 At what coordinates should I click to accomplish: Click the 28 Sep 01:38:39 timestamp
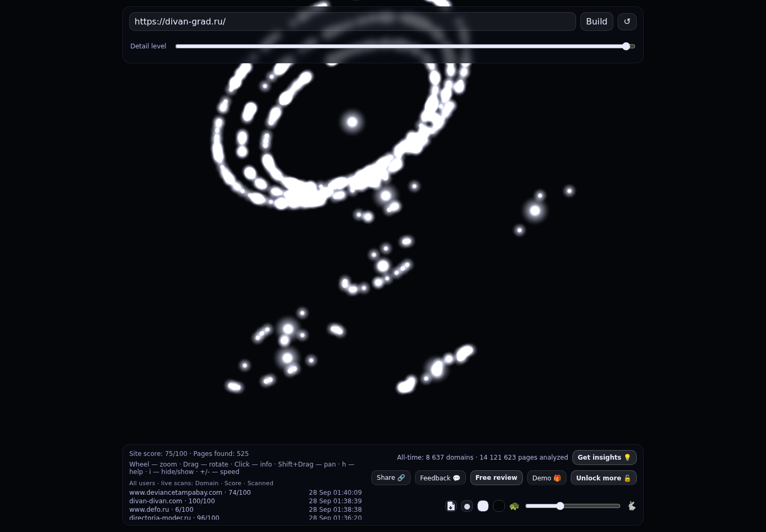335,501
